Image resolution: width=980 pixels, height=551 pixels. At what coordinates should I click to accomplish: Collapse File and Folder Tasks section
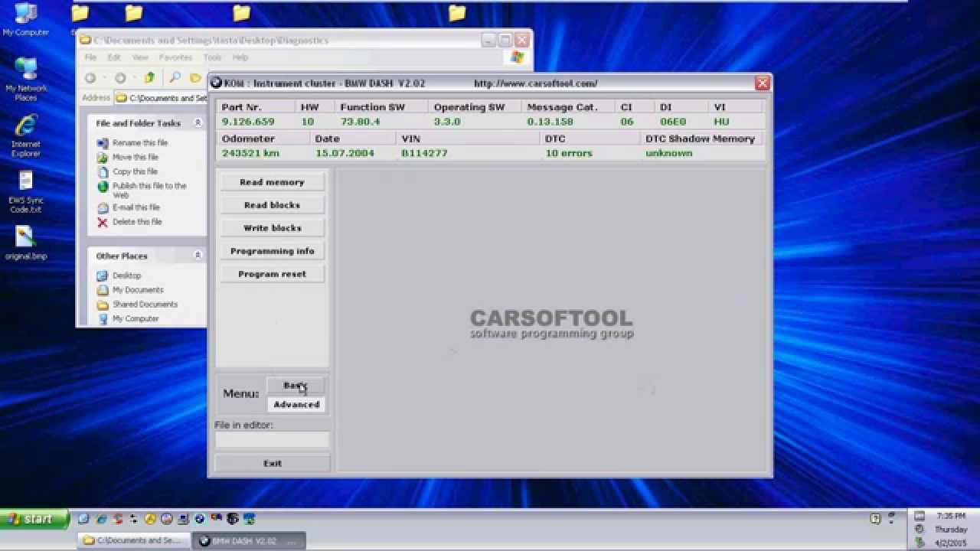pos(198,123)
